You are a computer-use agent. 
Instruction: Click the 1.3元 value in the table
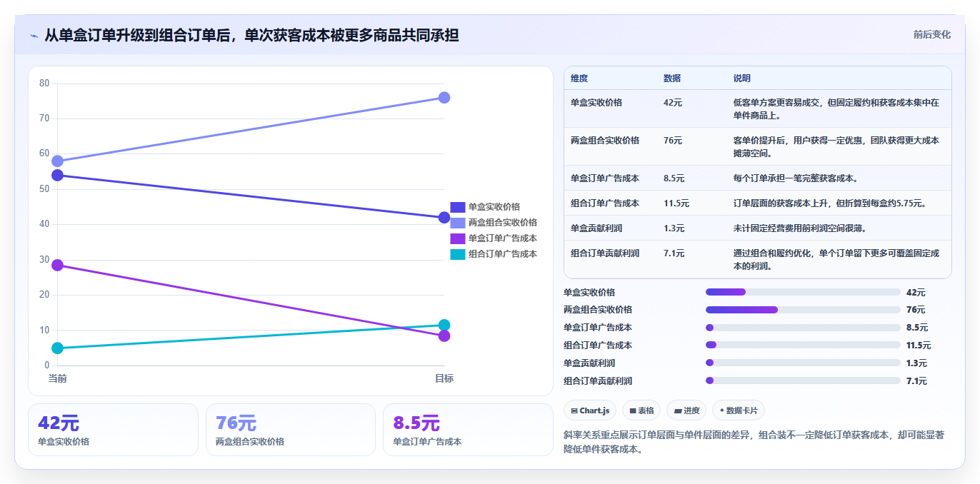pyautogui.click(x=674, y=228)
